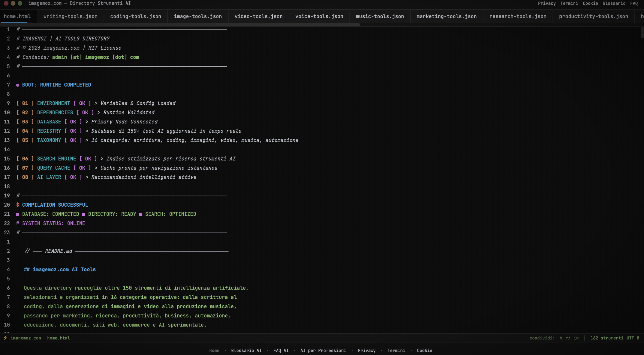This screenshot has width=644, height=355.
Task: Click the purple BOOT status dot
Action: click(x=18, y=85)
